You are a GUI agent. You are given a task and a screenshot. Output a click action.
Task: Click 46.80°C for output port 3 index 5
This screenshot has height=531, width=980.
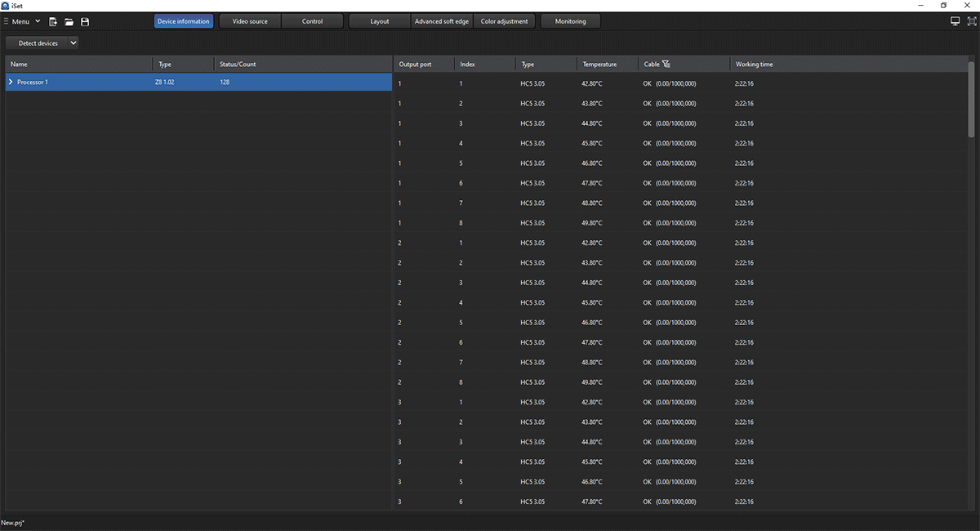click(592, 482)
